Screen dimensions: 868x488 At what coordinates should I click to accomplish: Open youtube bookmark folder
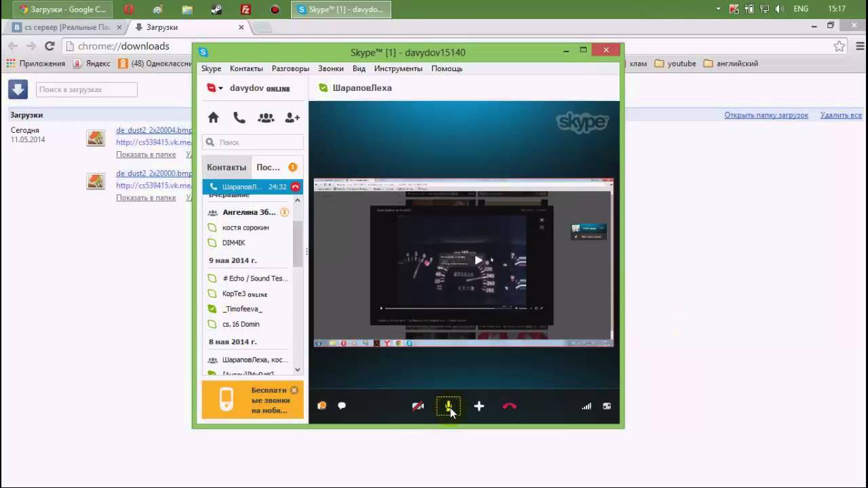click(x=675, y=63)
